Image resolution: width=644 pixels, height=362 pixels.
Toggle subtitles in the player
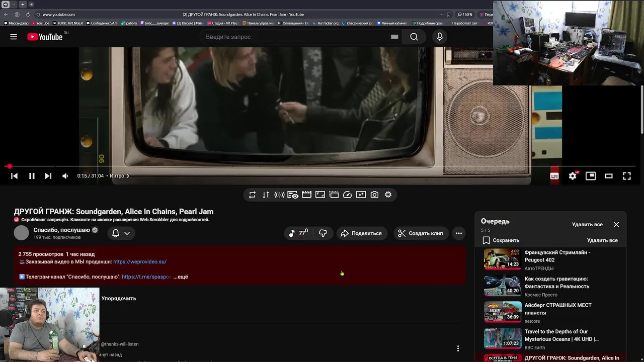click(x=554, y=176)
